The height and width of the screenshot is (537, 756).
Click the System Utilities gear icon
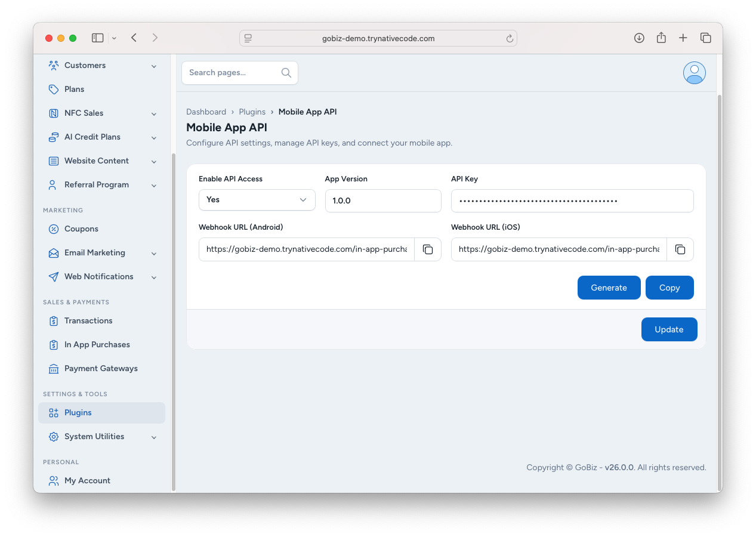54,437
